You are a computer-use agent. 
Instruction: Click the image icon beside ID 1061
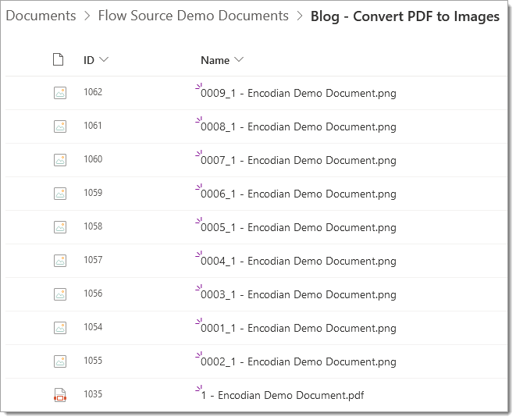click(60, 126)
